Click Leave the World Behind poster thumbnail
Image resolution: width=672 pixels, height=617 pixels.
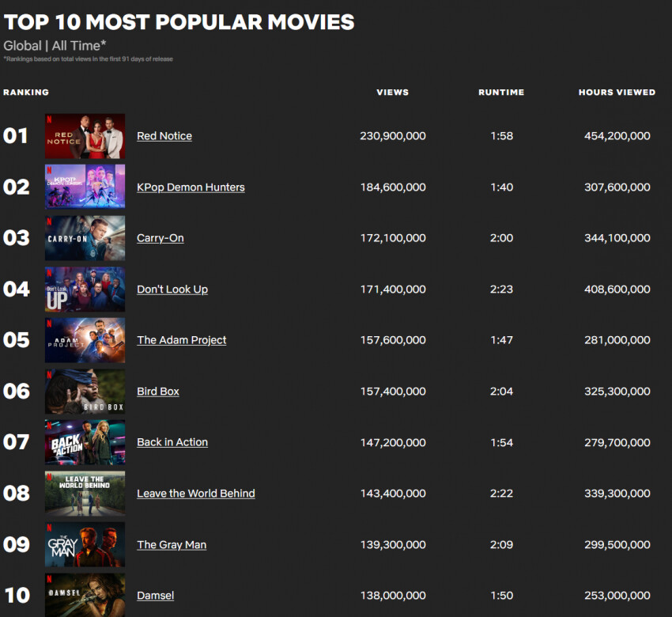[85, 493]
